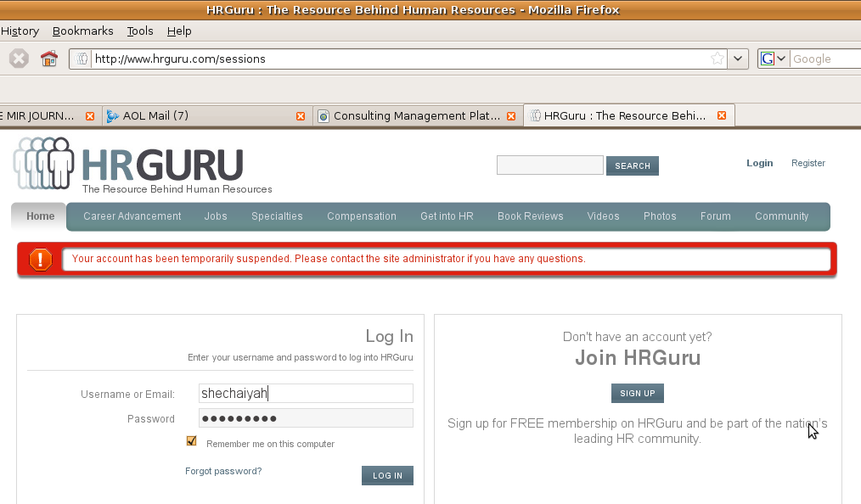Click the Login link in header
This screenshot has height=504, width=861.
click(x=759, y=163)
